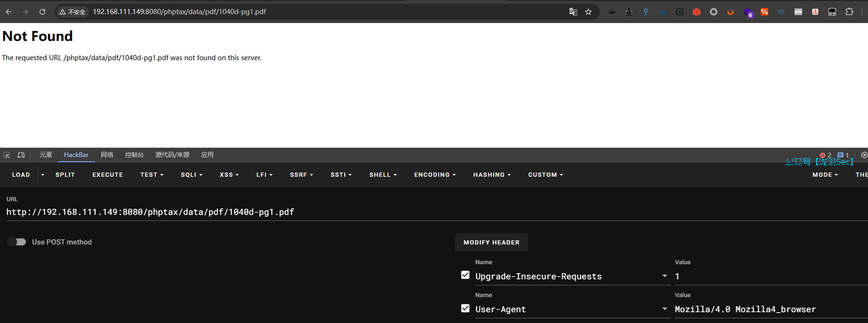Click the red dice extension icon

(697, 12)
